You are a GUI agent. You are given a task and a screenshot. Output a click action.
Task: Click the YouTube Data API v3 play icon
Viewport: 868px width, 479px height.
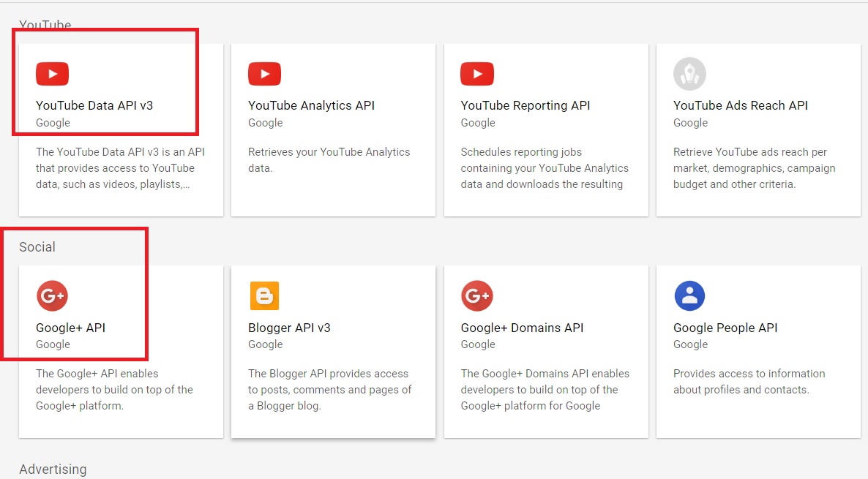point(52,74)
